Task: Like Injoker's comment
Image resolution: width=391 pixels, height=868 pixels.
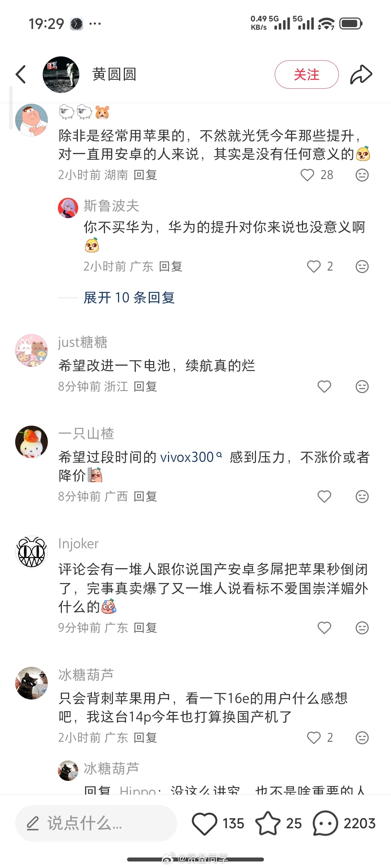Action: coord(324,628)
